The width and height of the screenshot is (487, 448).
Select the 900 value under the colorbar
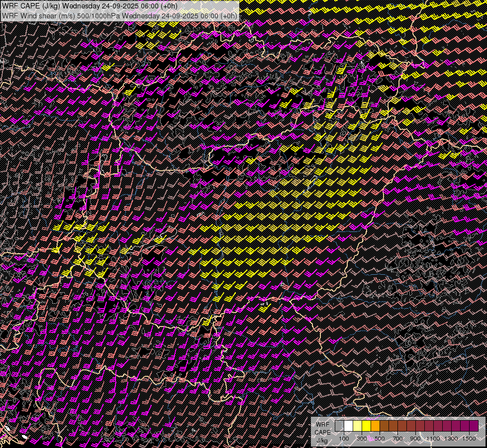[415, 439]
